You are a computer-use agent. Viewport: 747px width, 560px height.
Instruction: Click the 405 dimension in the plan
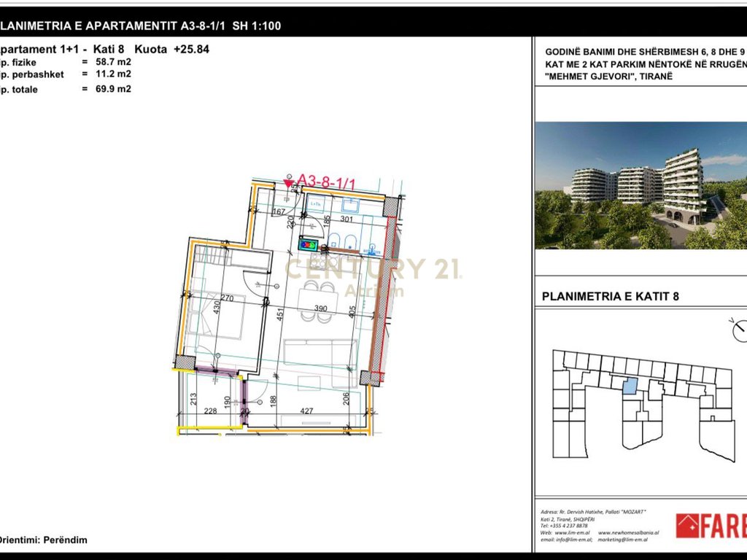[352, 312]
